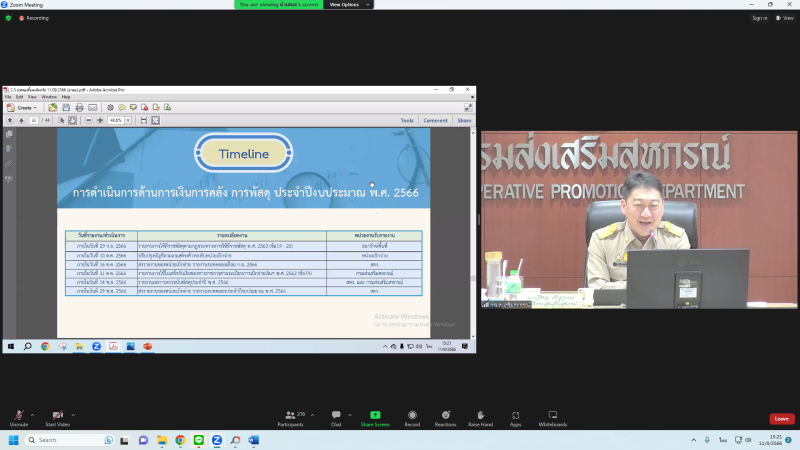The image size is (800, 450).
Task: Open Microsoft Word from the taskbar
Action: tap(254, 440)
